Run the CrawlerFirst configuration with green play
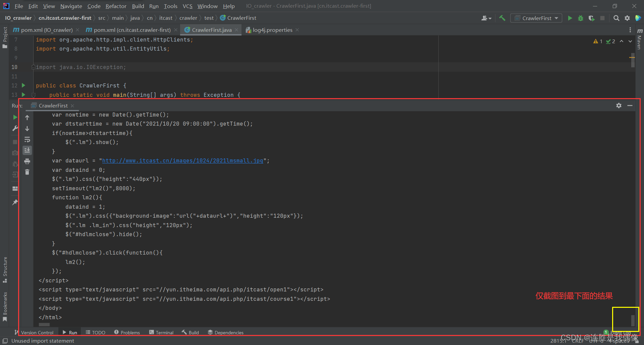 570,18
